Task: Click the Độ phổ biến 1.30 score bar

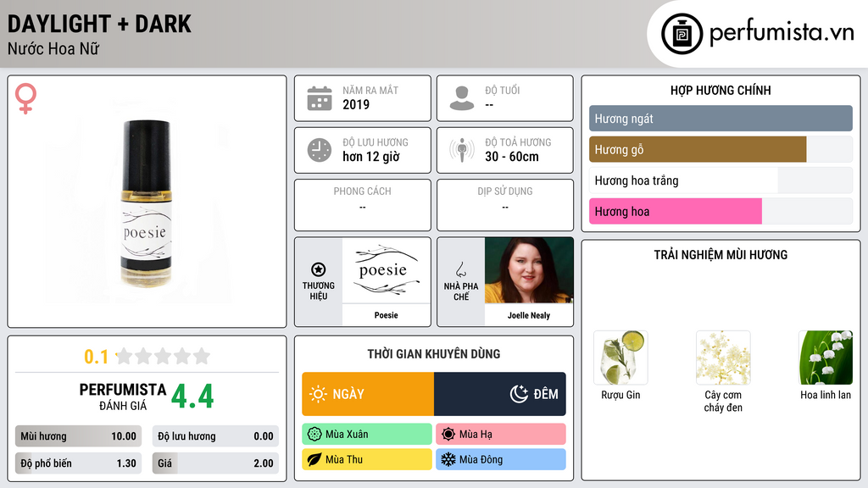Action: click(x=78, y=463)
